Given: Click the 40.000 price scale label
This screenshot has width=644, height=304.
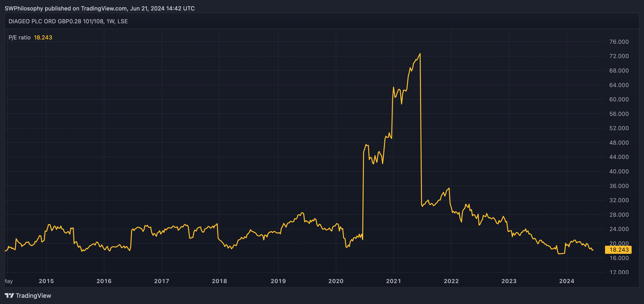Looking at the screenshot, I should click(x=619, y=172).
